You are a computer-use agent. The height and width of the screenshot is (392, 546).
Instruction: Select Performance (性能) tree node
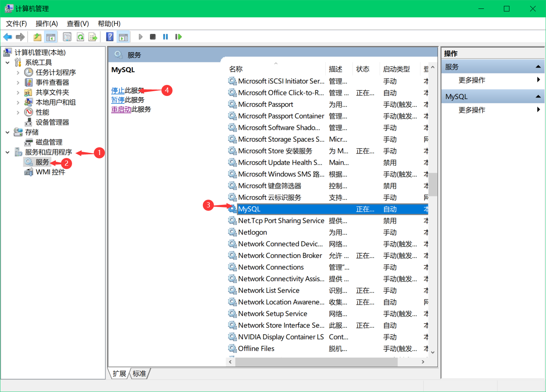[42, 112]
